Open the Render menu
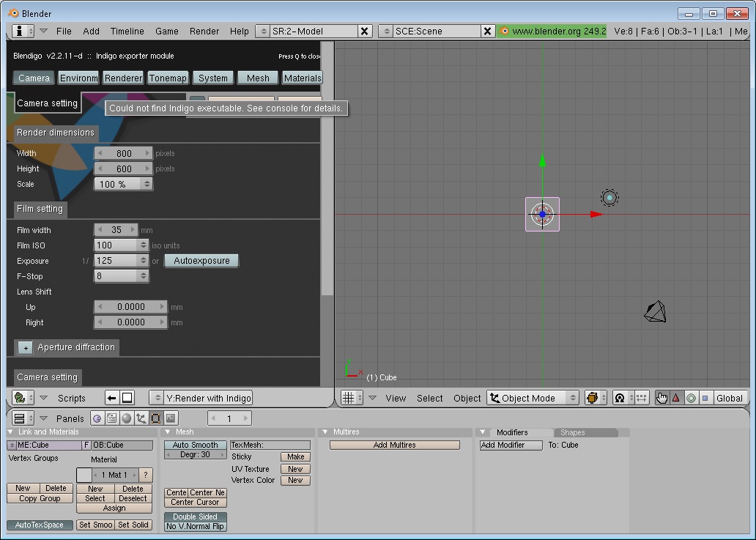The width and height of the screenshot is (756, 540). click(x=204, y=31)
